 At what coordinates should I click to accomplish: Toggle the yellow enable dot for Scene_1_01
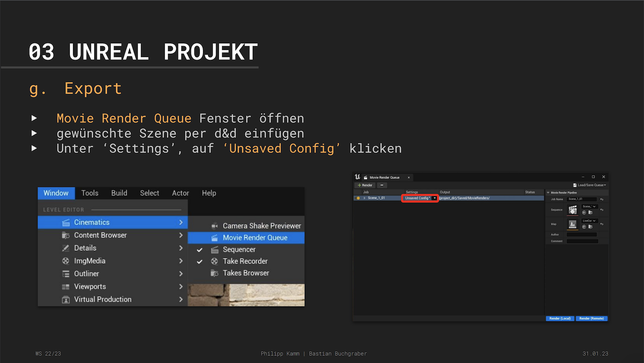point(358,198)
